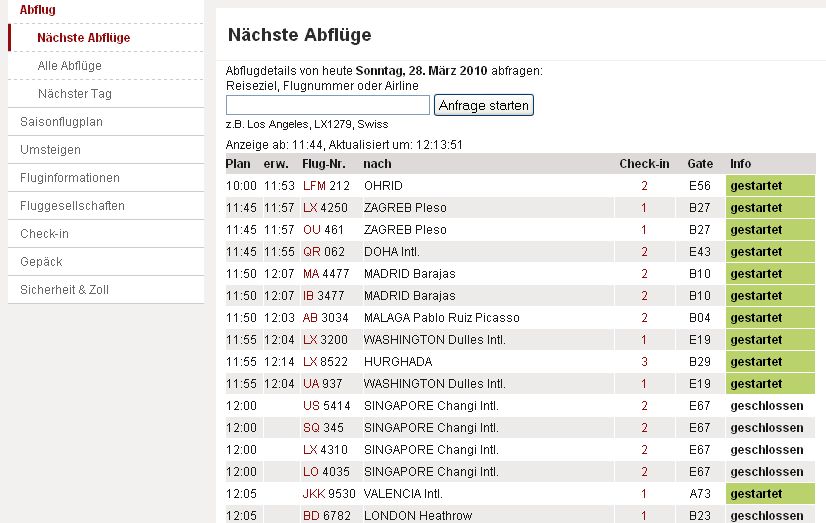Screen dimensions: 826x523
Task: Open flight LFM 212 to Ohrid
Action: pyautogui.click(x=326, y=186)
